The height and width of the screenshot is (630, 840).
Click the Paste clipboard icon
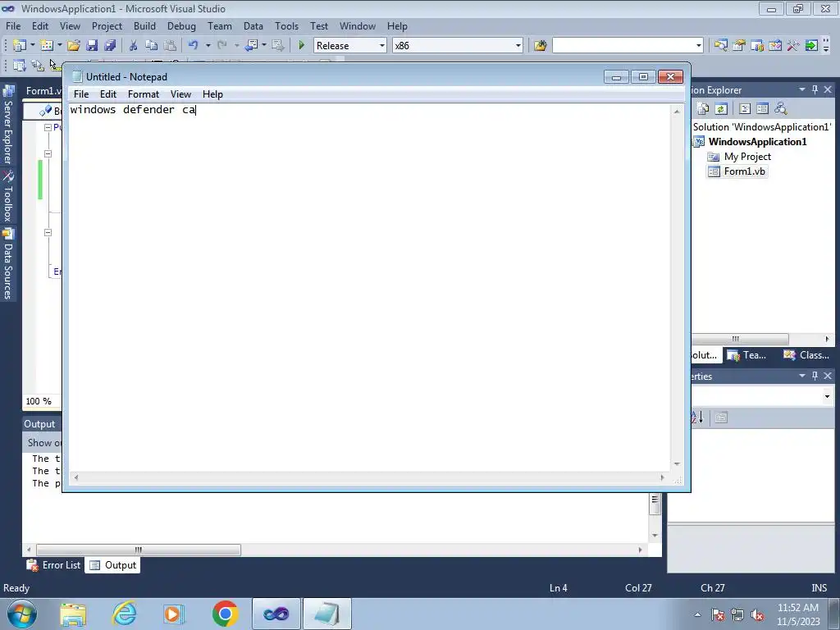pos(170,46)
